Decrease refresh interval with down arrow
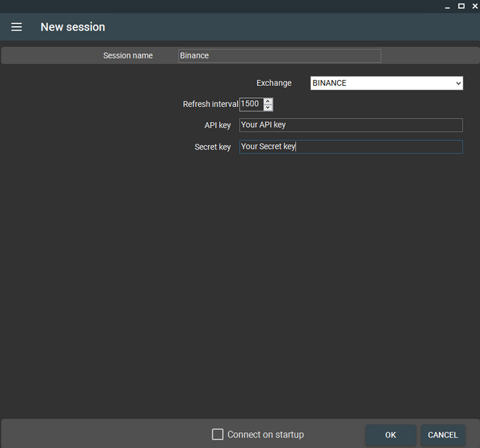 [x=268, y=108]
